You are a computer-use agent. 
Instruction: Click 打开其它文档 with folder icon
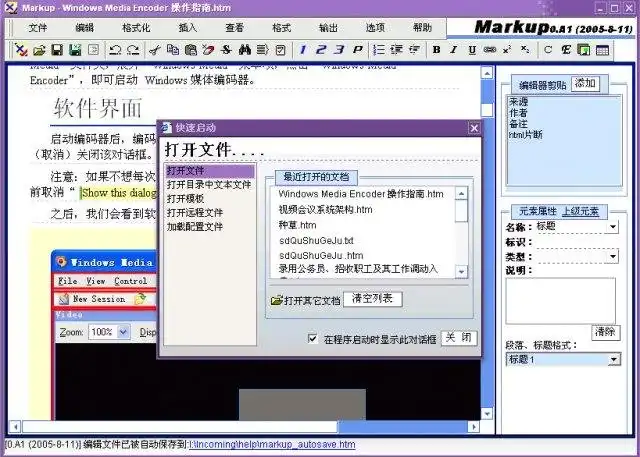coord(305,301)
